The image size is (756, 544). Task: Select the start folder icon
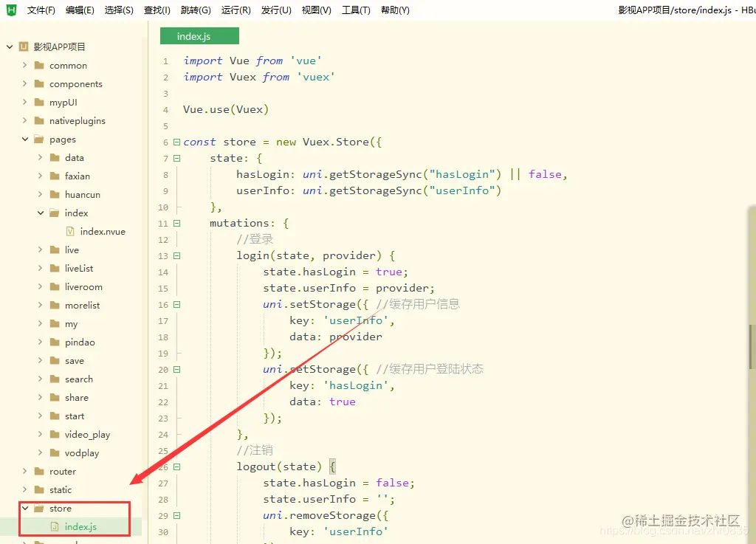pyautogui.click(x=55, y=416)
